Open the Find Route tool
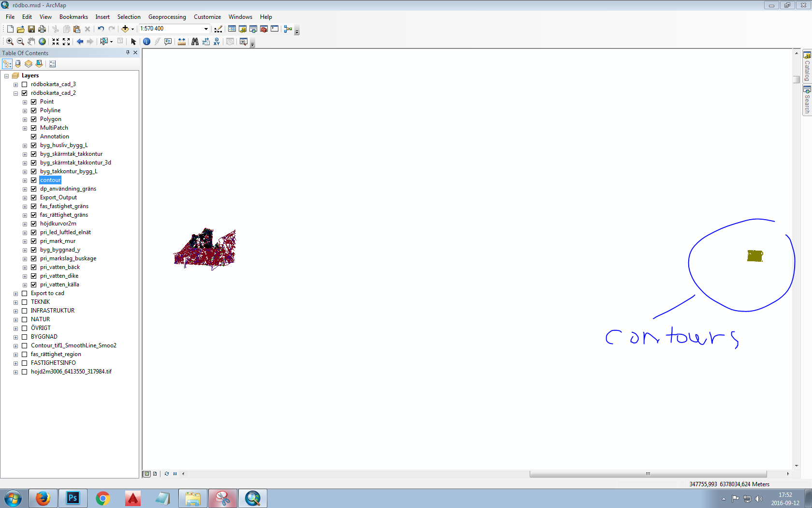The width and height of the screenshot is (812, 508). [x=206, y=42]
